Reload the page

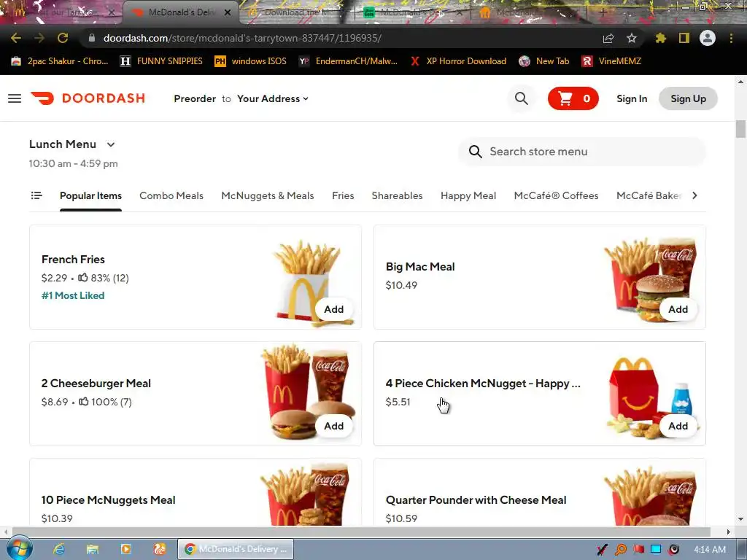[x=63, y=38]
